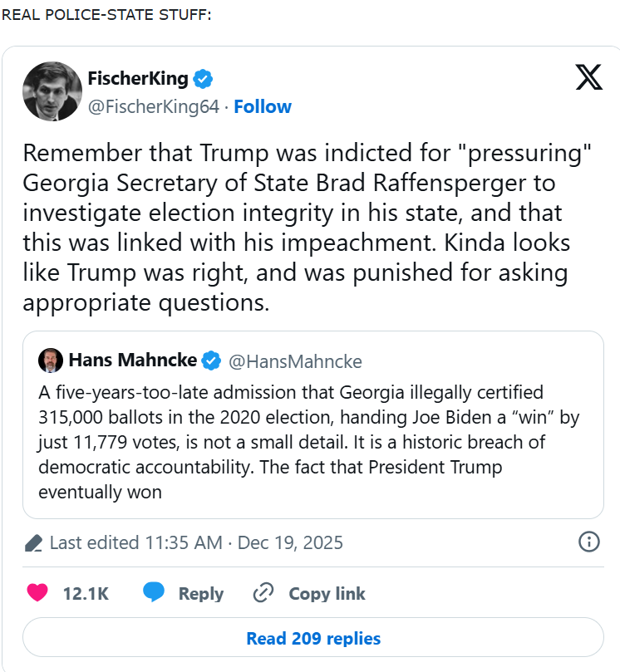
Task: Click the X logo icon
Action: click(x=589, y=77)
